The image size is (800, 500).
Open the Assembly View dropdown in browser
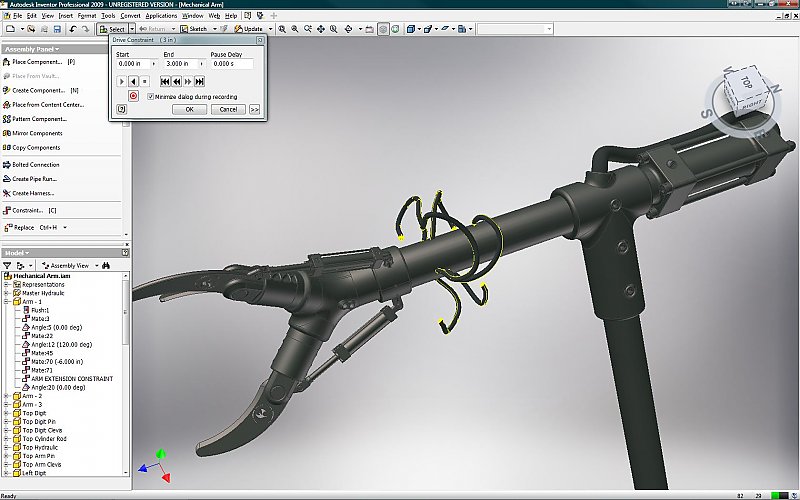coord(96,265)
